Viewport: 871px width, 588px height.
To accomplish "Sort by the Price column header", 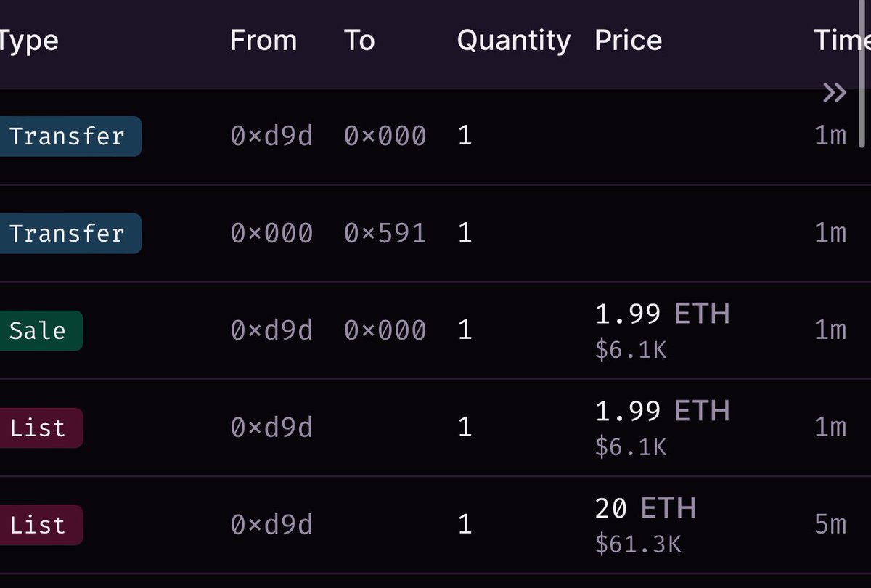I will [628, 41].
